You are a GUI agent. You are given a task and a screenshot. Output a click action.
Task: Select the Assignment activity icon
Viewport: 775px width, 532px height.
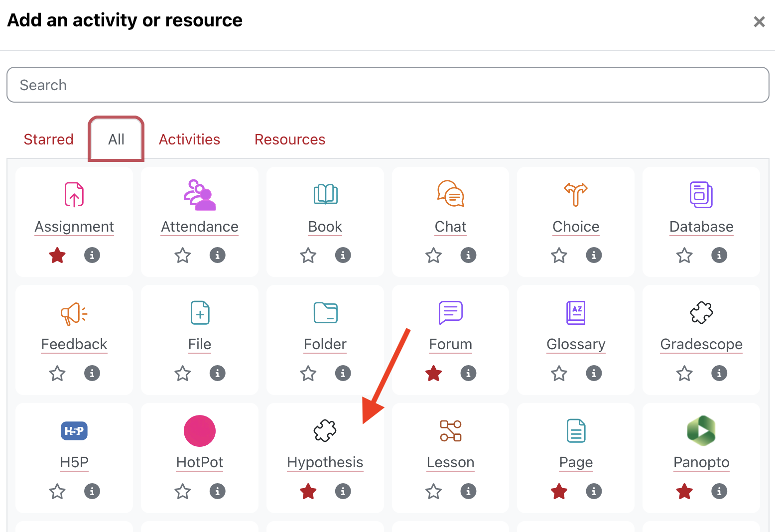(x=74, y=194)
